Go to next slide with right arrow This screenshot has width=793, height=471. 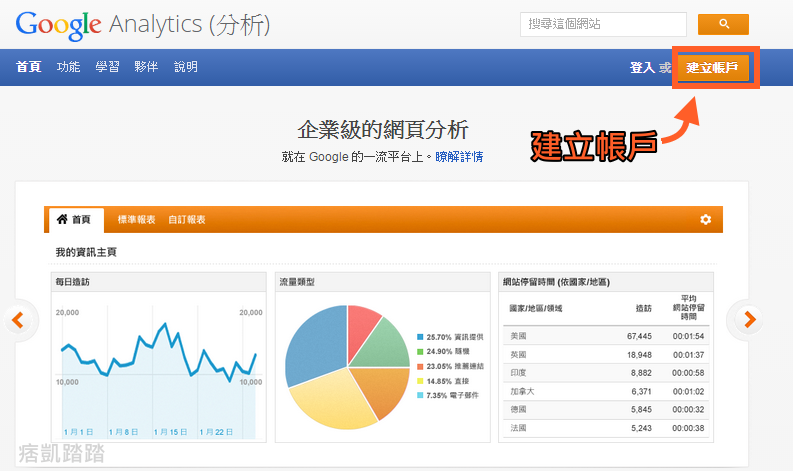coord(750,319)
